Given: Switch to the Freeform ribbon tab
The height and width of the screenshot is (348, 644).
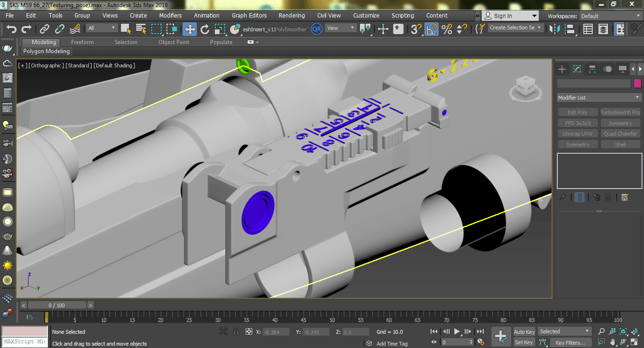Looking at the screenshot, I should pyautogui.click(x=83, y=42).
